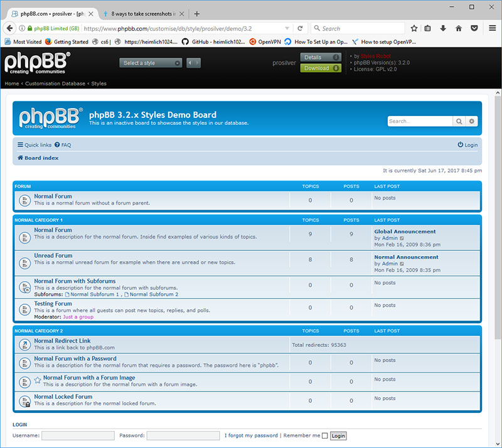Viewport: 502px width, 448px height.
Task: Focus the board Search field
Action: click(420, 121)
